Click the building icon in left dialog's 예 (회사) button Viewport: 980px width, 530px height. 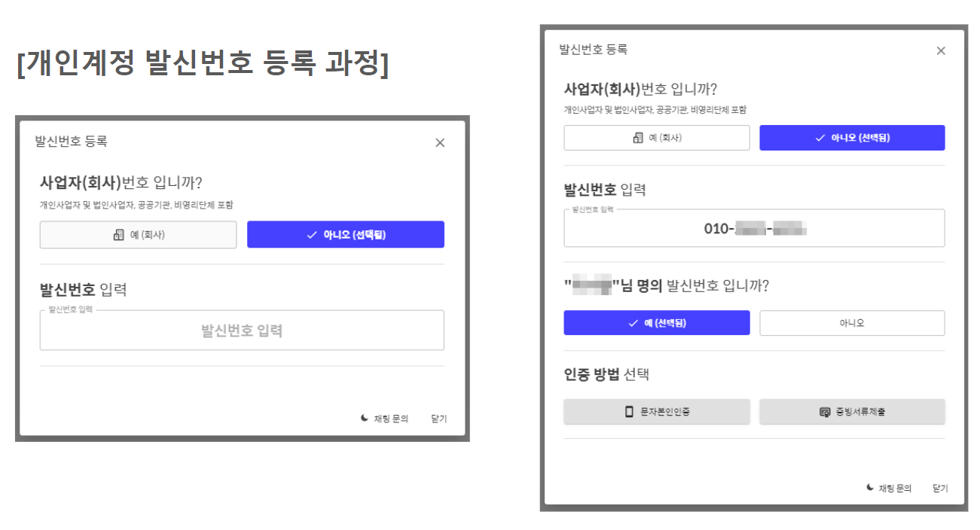[118, 235]
